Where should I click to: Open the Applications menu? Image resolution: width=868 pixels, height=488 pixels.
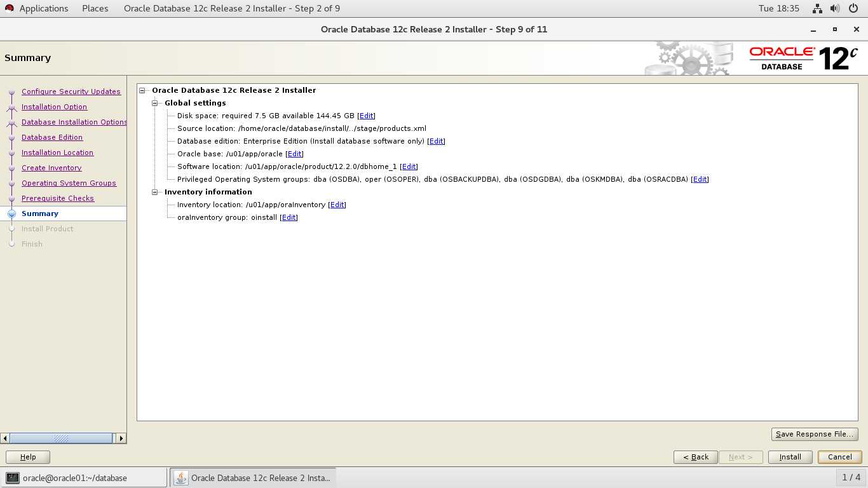pos(44,8)
